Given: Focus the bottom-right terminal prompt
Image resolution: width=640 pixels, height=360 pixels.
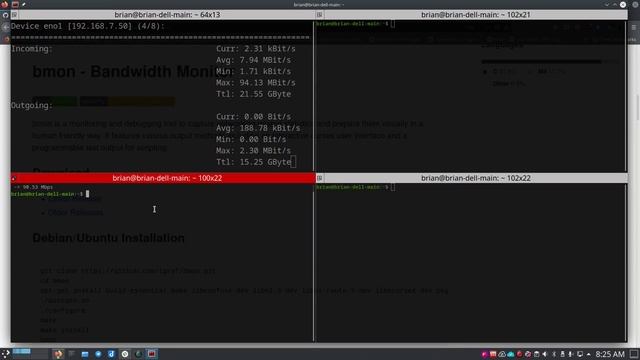Looking at the screenshot, I should pyautogui.click(x=355, y=187).
